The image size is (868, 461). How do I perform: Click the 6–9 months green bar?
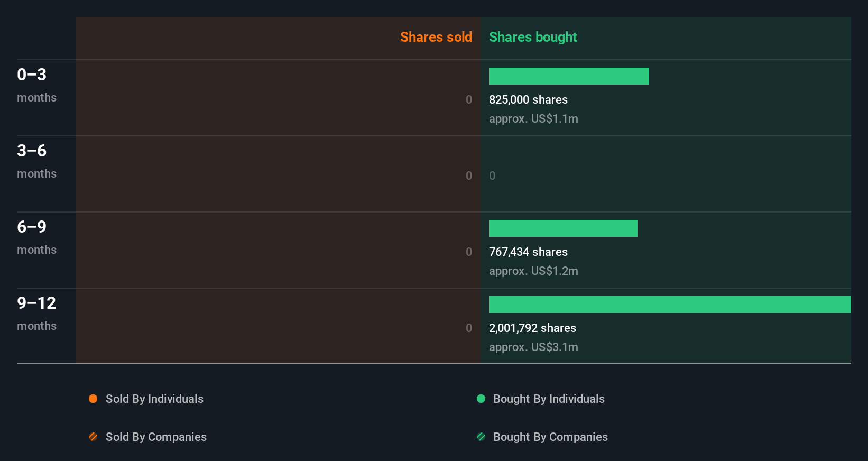click(563, 228)
